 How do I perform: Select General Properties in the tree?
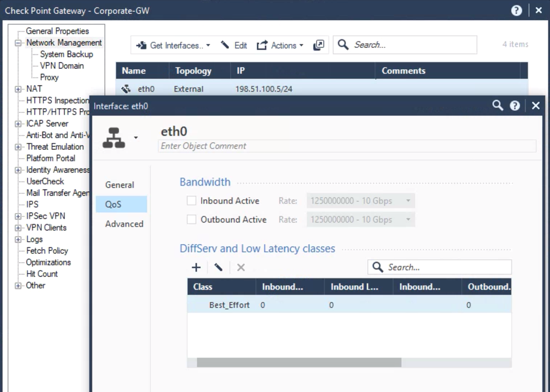57,31
